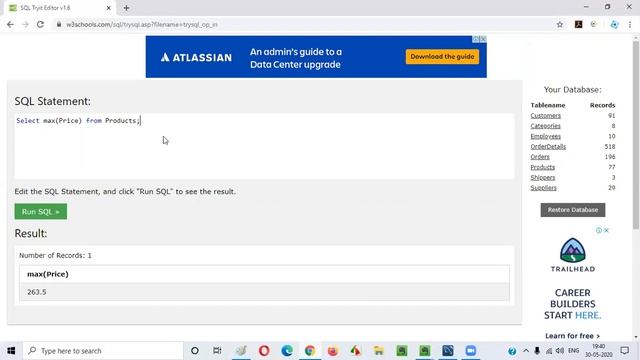Close the SQL Tryit Editor tab

(109, 8)
